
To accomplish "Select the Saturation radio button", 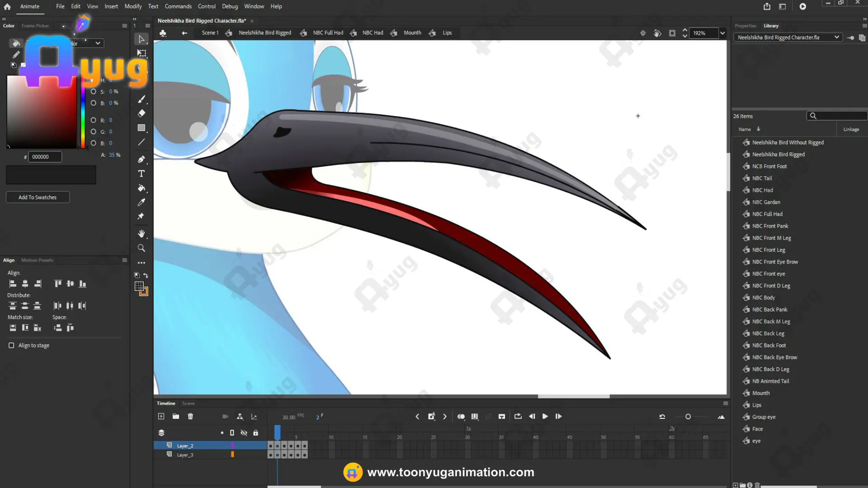I will coord(94,91).
